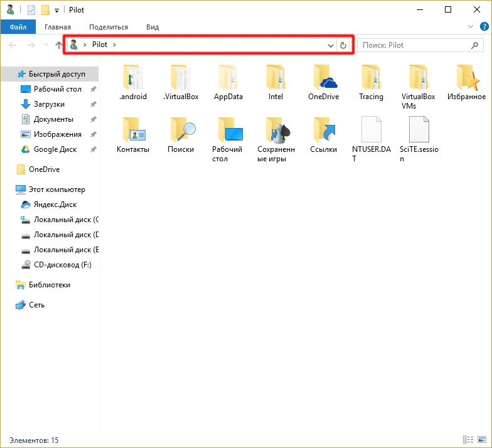Click the user icon in address bar
The image size is (492, 448).
[74, 45]
